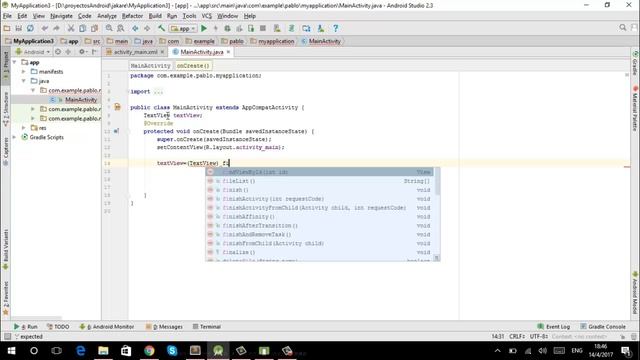The width and height of the screenshot is (640, 360).
Task: Click the Synchronize toolbar icon
Action: (30, 28)
